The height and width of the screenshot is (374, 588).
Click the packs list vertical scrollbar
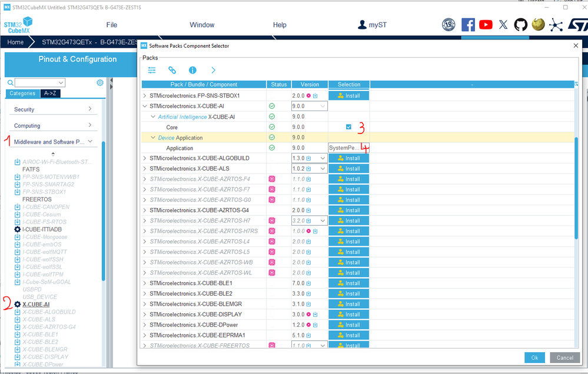coord(576,188)
